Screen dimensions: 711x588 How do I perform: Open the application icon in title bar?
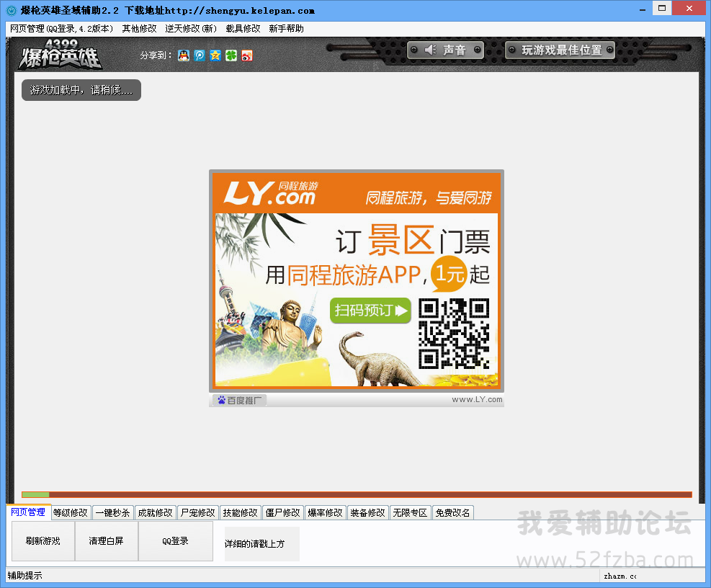click(x=12, y=10)
